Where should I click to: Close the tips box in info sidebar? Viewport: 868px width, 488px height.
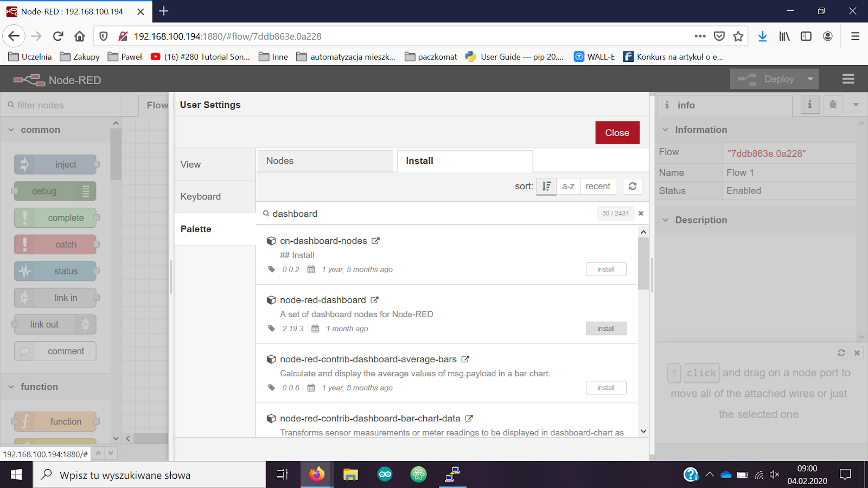[x=857, y=352]
